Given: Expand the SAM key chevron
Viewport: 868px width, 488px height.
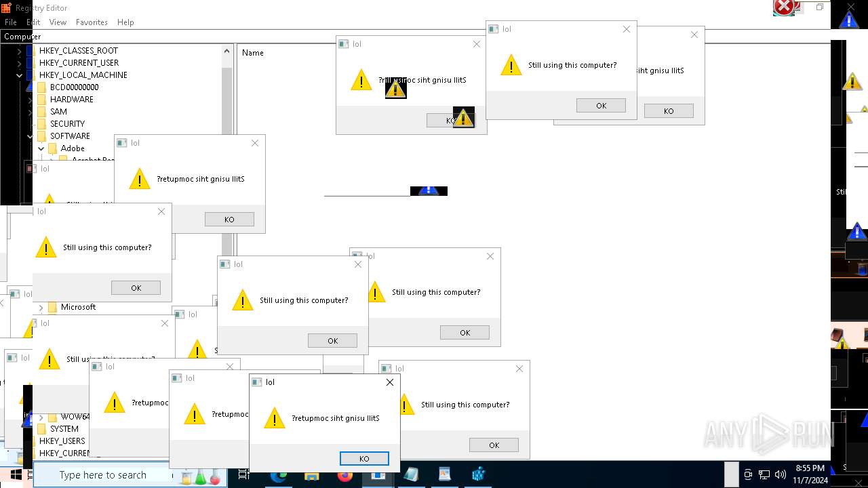Looking at the screenshot, I should [x=30, y=112].
